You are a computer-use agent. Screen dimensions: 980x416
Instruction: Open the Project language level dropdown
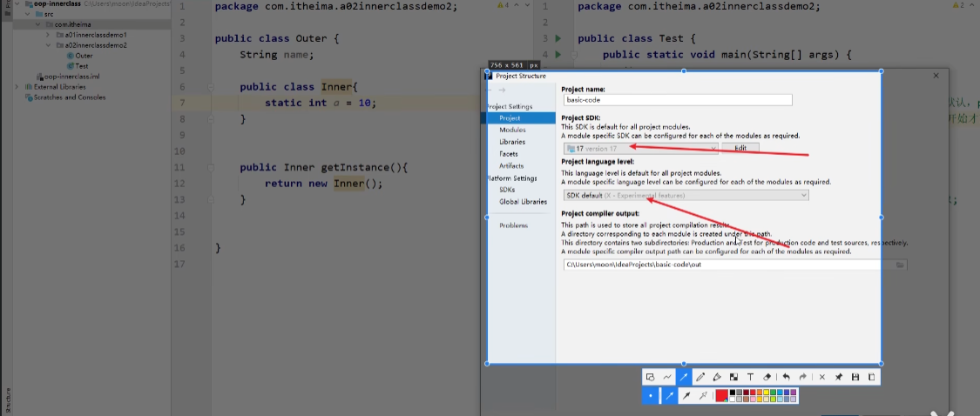(x=686, y=196)
